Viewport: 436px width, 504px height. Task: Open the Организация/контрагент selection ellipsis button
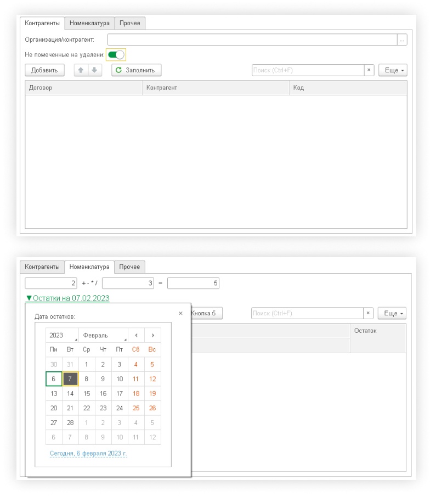tap(402, 39)
